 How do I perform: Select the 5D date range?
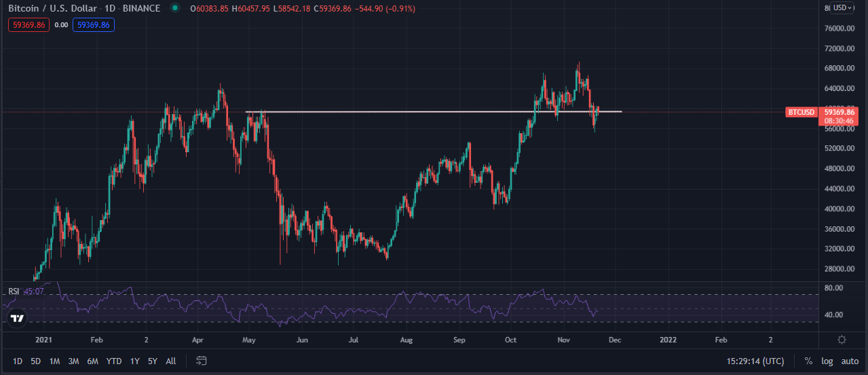36,361
